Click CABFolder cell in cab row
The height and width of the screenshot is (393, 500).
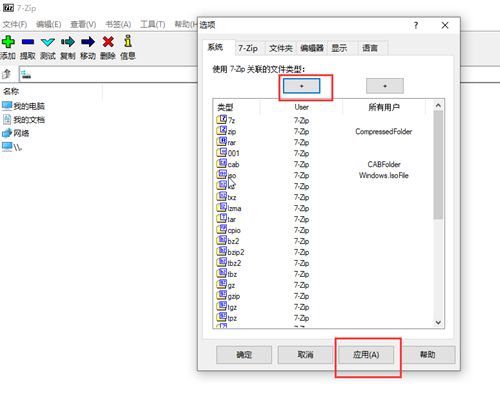384,164
